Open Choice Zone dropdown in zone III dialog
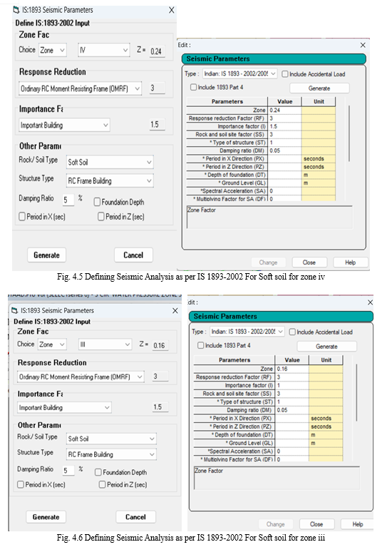The width and height of the screenshot is (392, 547). coord(51,344)
